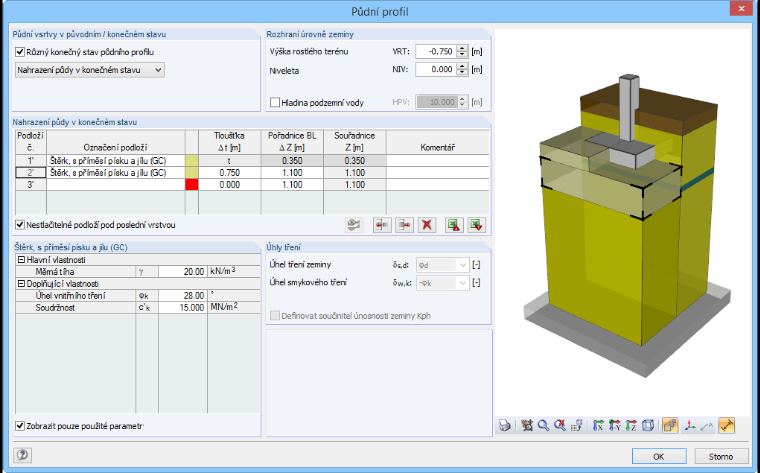The image size is (760, 473).
Task: Open soil library icon button
Action: 354,225
